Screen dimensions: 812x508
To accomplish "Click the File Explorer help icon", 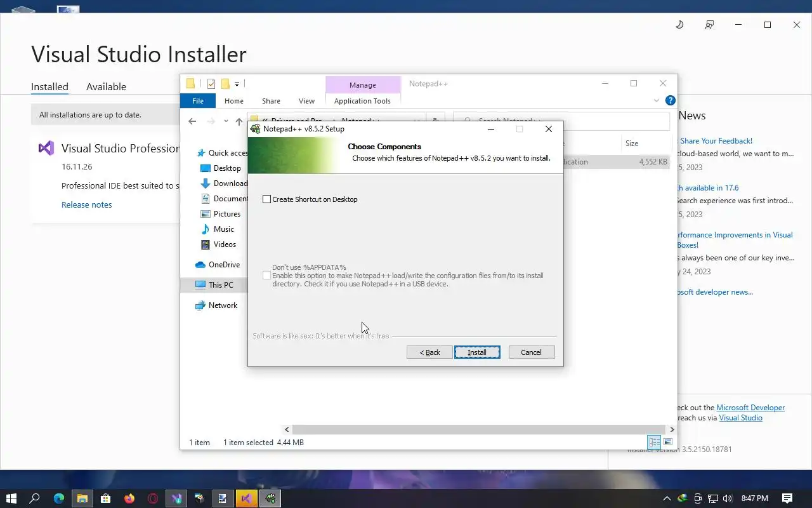I will coord(670,100).
